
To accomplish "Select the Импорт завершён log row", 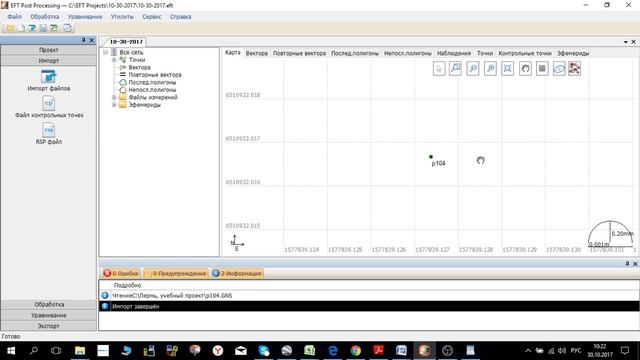I will click(x=369, y=306).
